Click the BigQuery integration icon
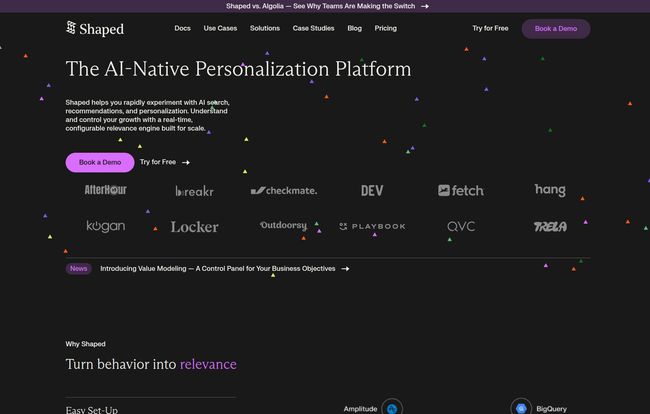Screen dimensions: 650x414 pyautogui.click(x=521, y=408)
